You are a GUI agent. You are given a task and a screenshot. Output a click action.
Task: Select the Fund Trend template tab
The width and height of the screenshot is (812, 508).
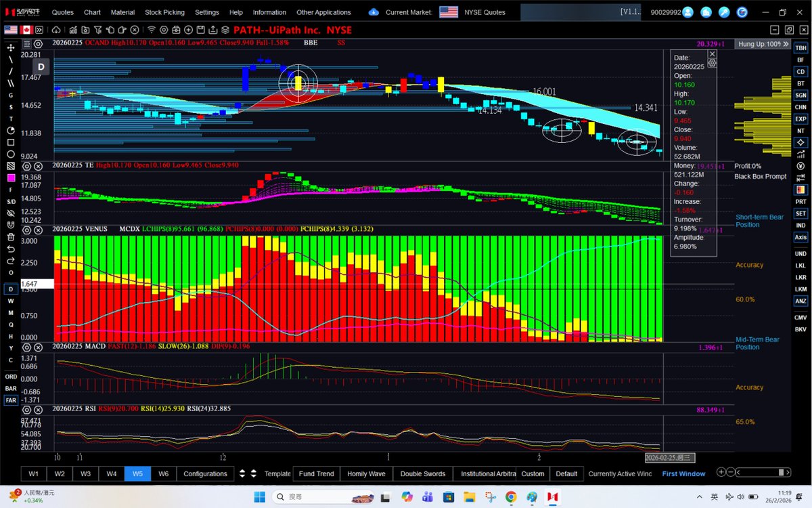[316, 473]
